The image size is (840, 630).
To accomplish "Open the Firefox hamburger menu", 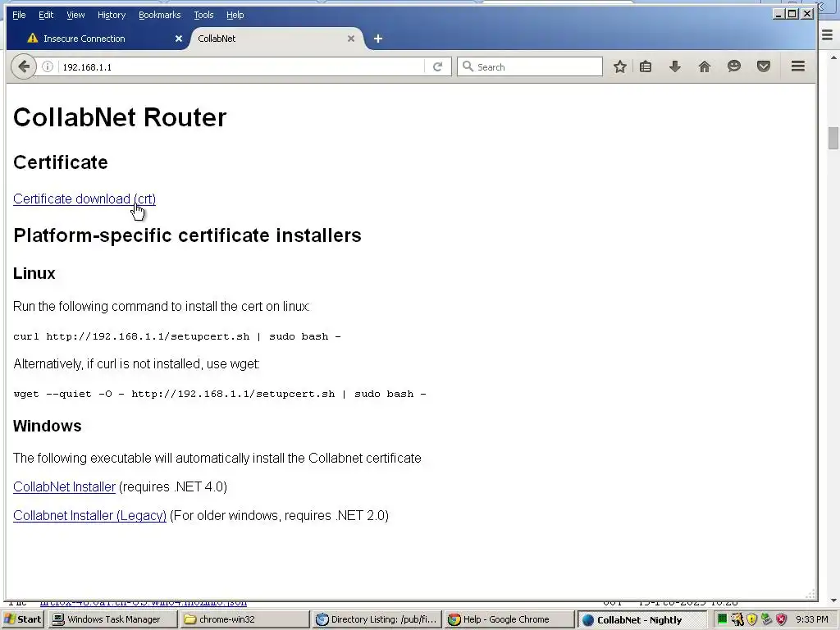I will (x=798, y=66).
